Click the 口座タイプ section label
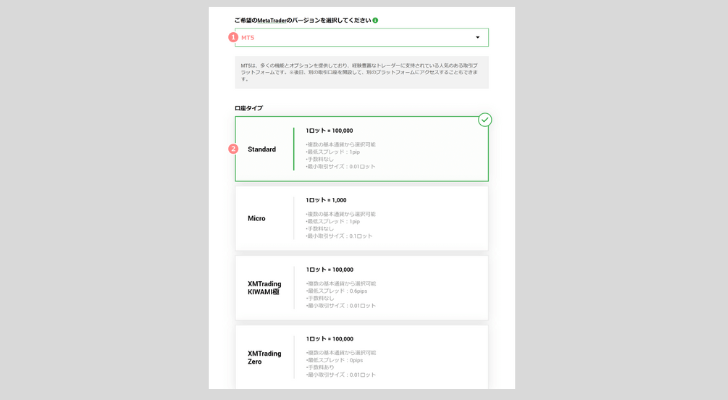 [248, 108]
